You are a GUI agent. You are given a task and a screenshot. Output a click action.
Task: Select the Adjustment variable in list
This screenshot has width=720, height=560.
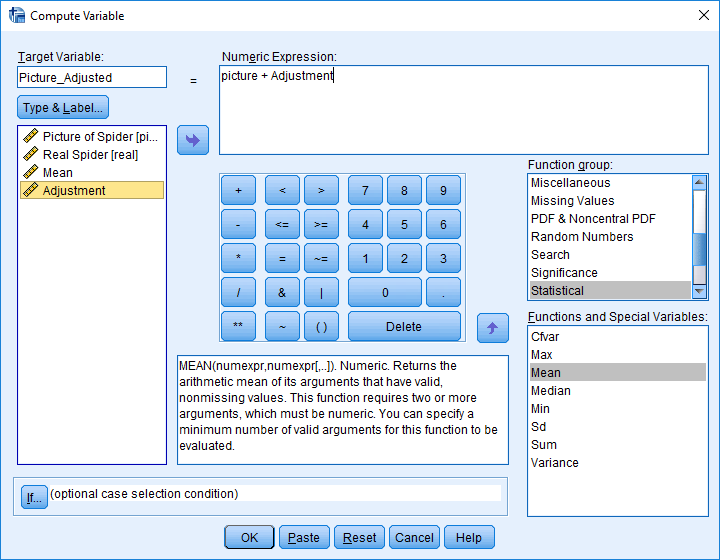[x=92, y=190]
